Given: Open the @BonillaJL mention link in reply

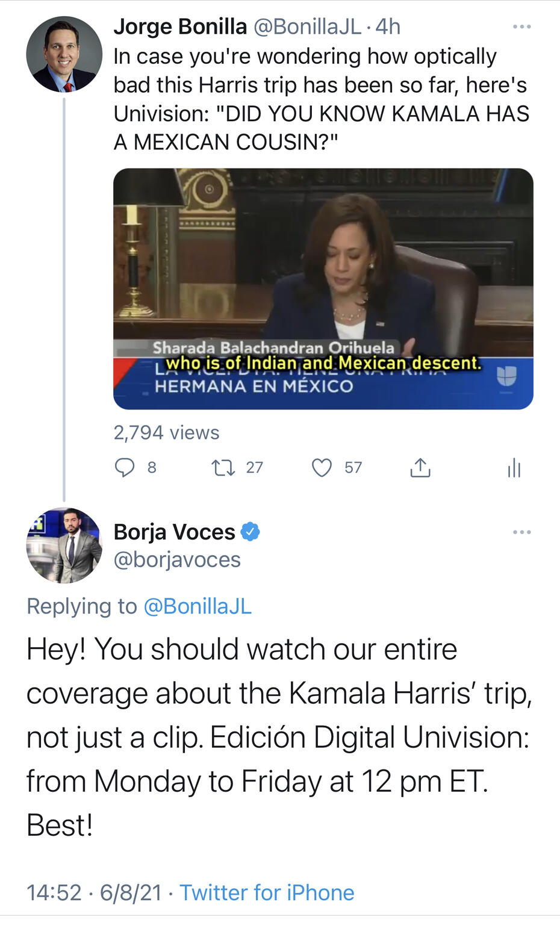Looking at the screenshot, I should 198,606.
